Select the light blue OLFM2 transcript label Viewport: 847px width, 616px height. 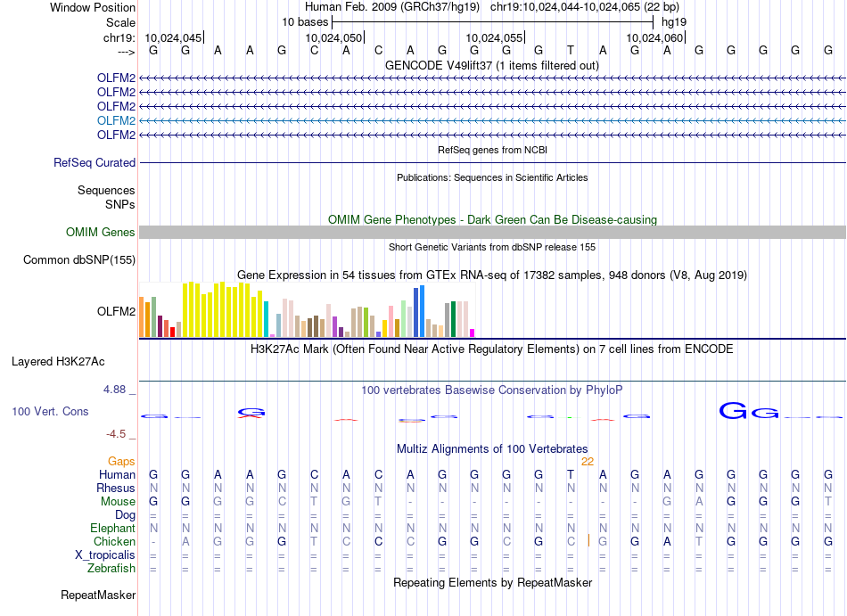coord(116,120)
